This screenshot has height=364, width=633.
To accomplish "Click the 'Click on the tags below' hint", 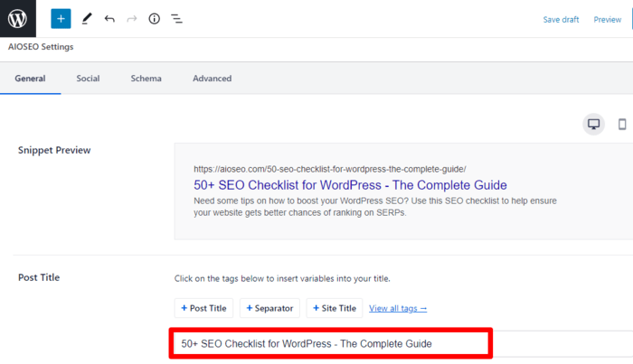I will pos(282,278).
